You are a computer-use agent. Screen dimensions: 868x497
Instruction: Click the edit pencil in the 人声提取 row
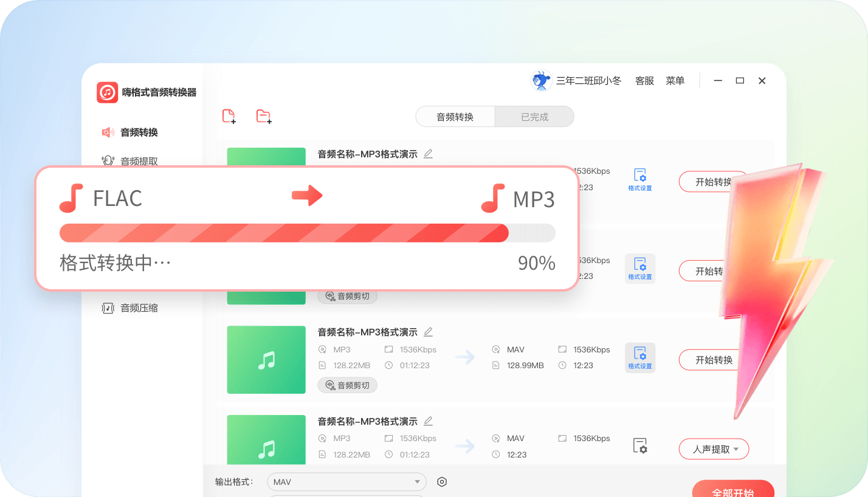(x=428, y=420)
